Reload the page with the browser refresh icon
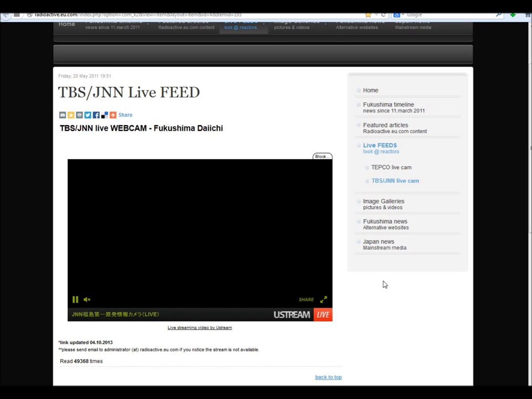The width and height of the screenshot is (532, 399). (383, 15)
